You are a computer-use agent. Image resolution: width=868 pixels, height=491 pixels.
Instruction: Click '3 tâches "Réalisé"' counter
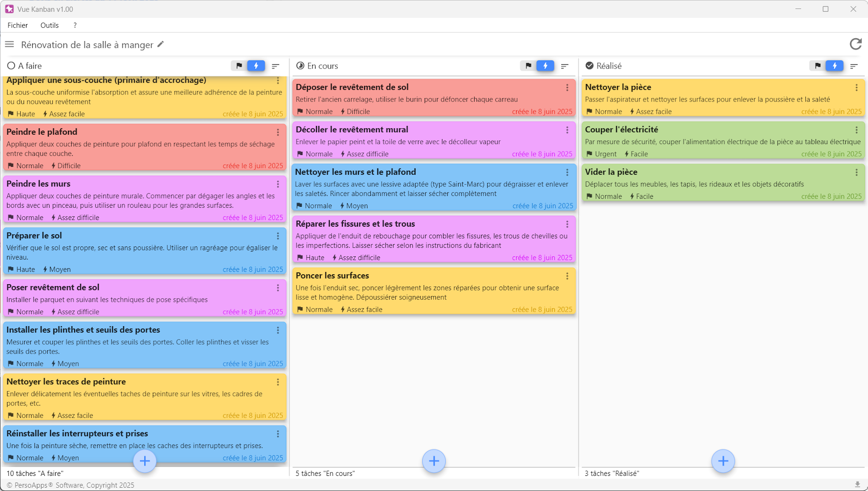point(612,473)
